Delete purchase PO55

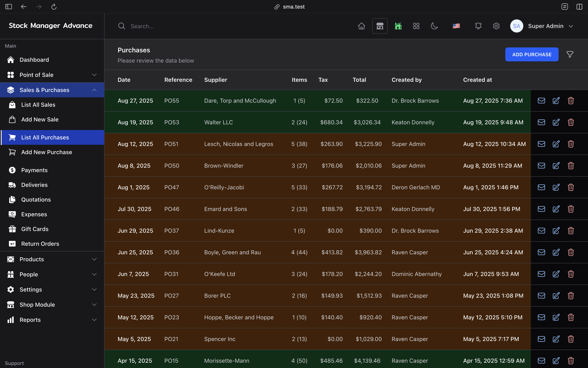571,101
